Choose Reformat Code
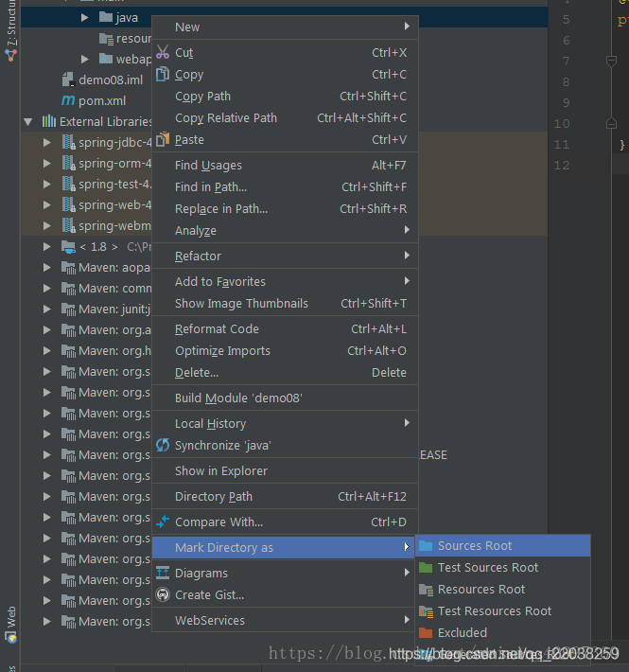Screen dimensions: 629x672 [285, 328]
